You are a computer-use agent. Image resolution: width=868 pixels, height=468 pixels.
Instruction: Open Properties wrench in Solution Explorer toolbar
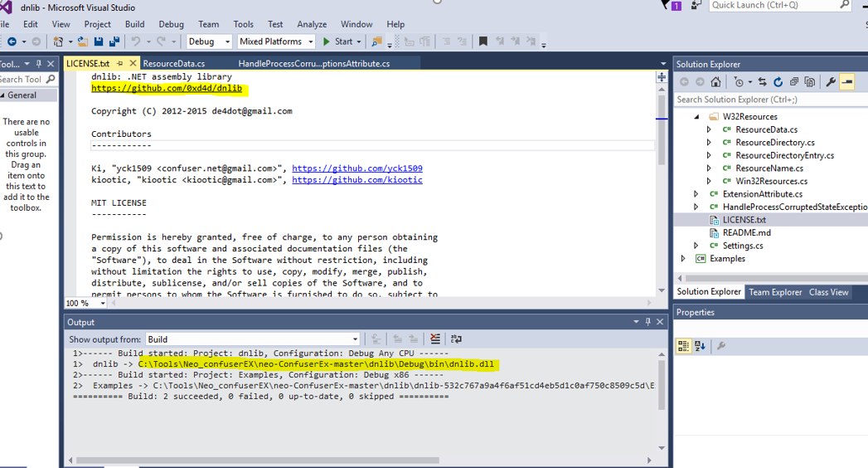pyautogui.click(x=831, y=82)
